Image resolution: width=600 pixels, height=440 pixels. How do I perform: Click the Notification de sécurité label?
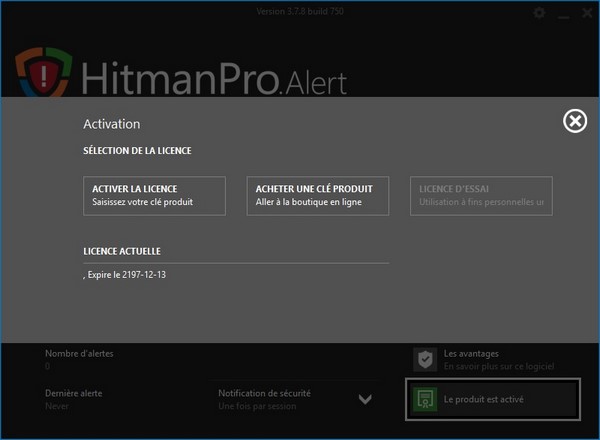click(x=264, y=393)
